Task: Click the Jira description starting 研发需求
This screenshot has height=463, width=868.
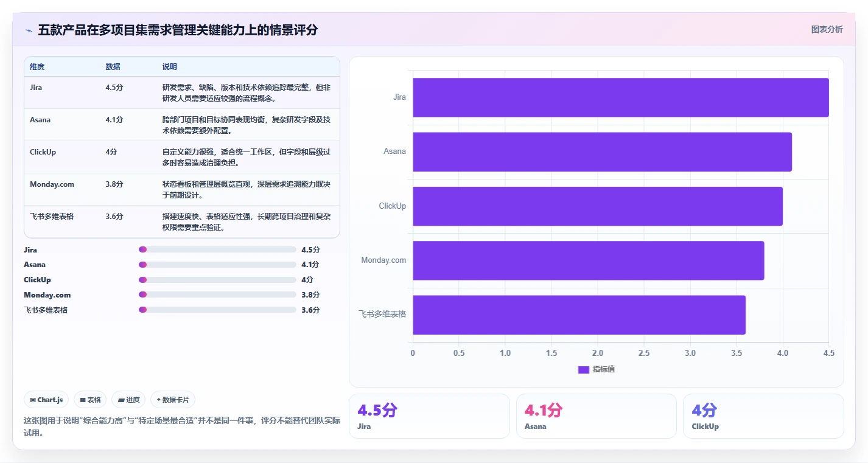Action: click(x=247, y=92)
